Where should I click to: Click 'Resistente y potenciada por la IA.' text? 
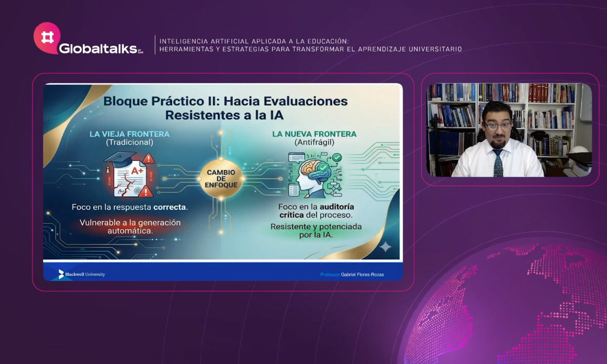coord(316,231)
